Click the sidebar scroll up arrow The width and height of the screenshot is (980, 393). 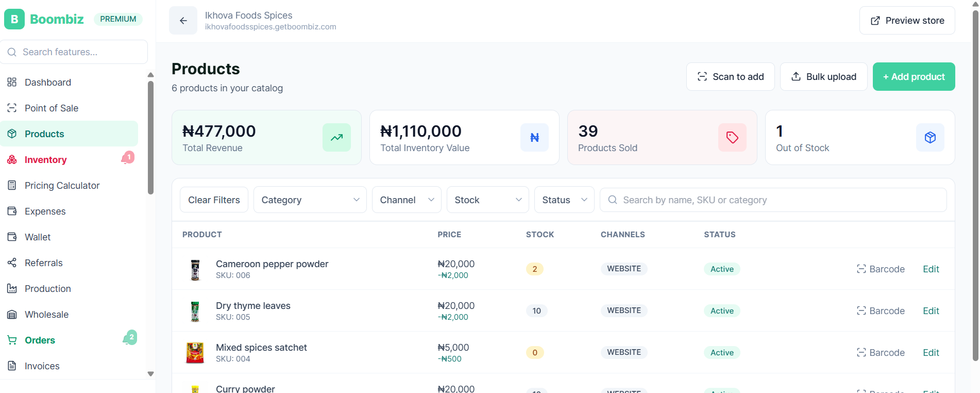click(x=150, y=75)
